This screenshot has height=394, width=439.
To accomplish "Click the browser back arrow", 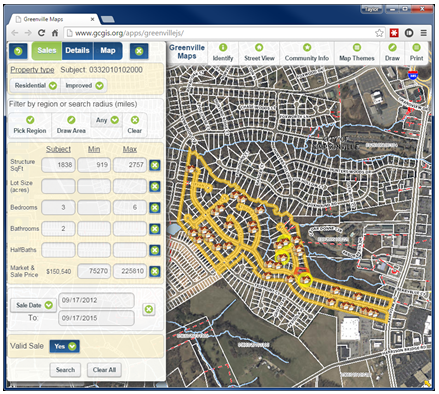I will [x=14, y=33].
